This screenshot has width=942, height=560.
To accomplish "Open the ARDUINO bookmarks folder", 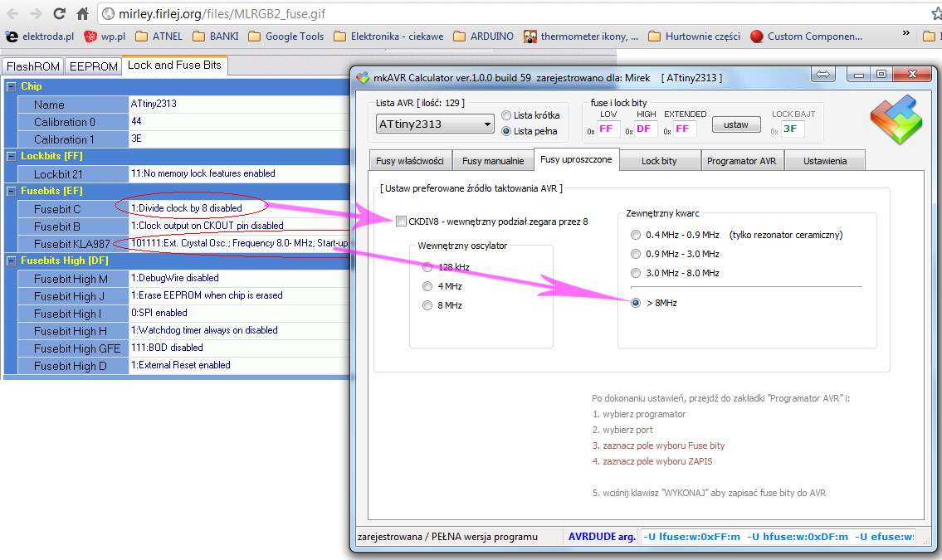I will (x=484, y=37).
